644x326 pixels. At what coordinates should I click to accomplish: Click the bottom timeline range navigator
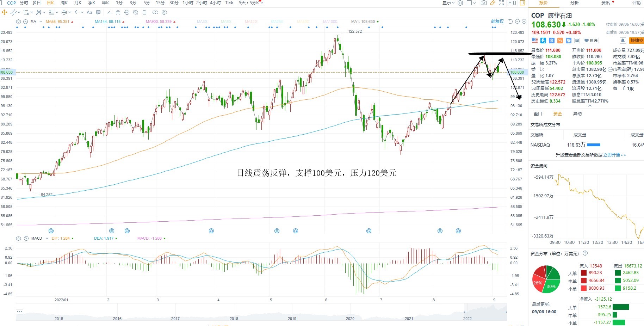261,312
